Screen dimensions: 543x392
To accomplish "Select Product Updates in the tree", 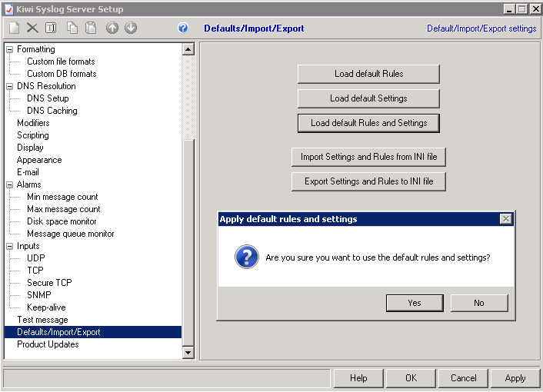I will click(48, 344).
